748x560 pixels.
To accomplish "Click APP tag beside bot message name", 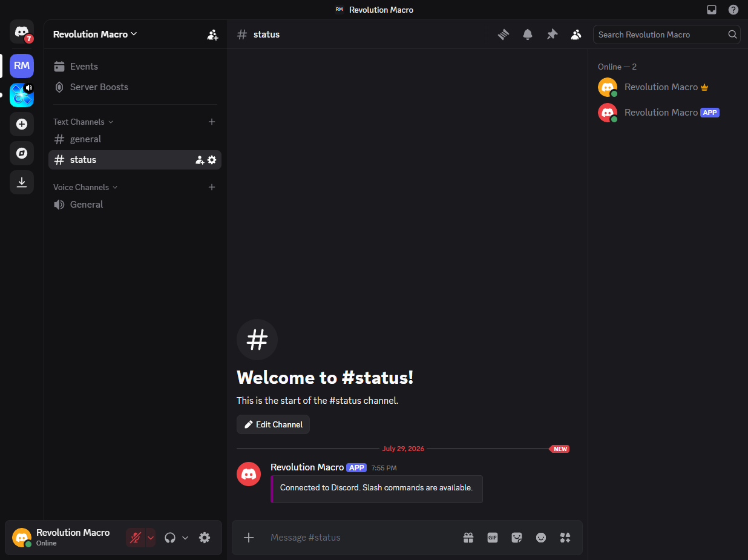I will coord(356,467).
